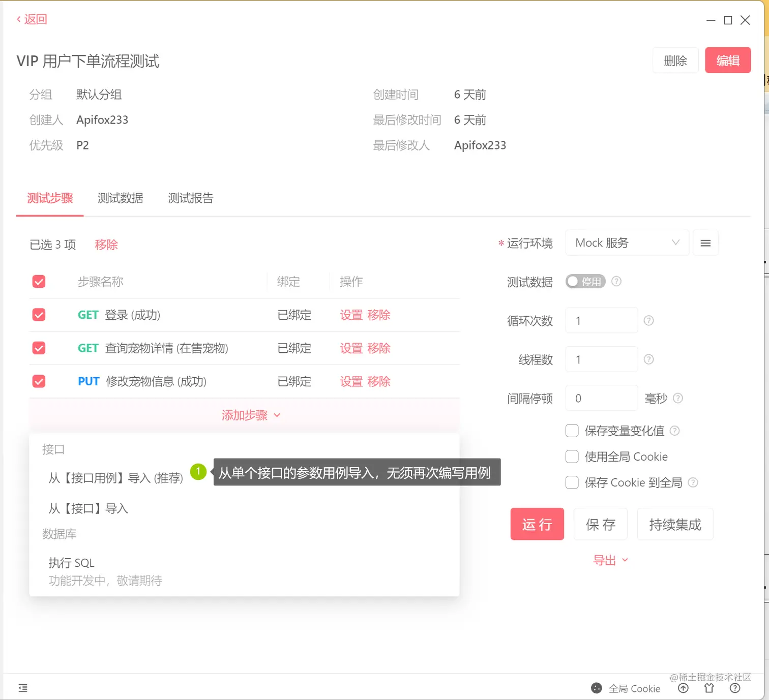
Task: Uncheck the select-all checkbox in the 步骤名称 header
Action: [x=39, y=282]
